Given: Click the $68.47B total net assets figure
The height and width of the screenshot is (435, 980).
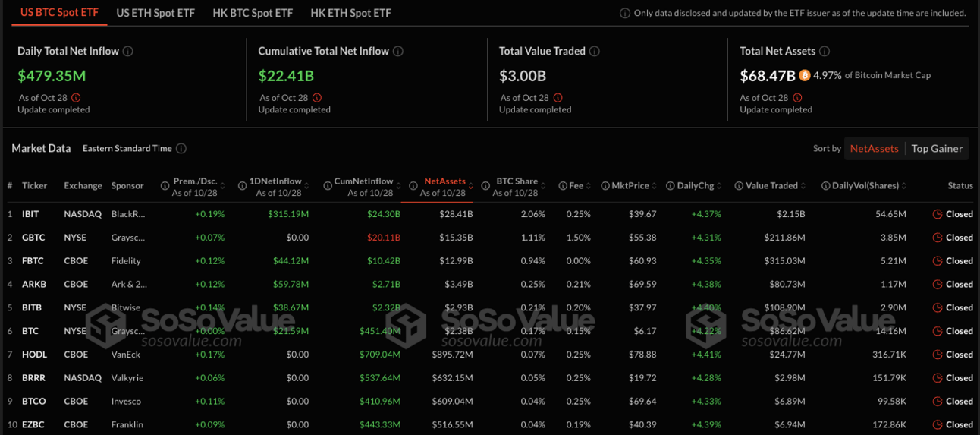Looking at the screenshot, I should click(x=768, y=76).
